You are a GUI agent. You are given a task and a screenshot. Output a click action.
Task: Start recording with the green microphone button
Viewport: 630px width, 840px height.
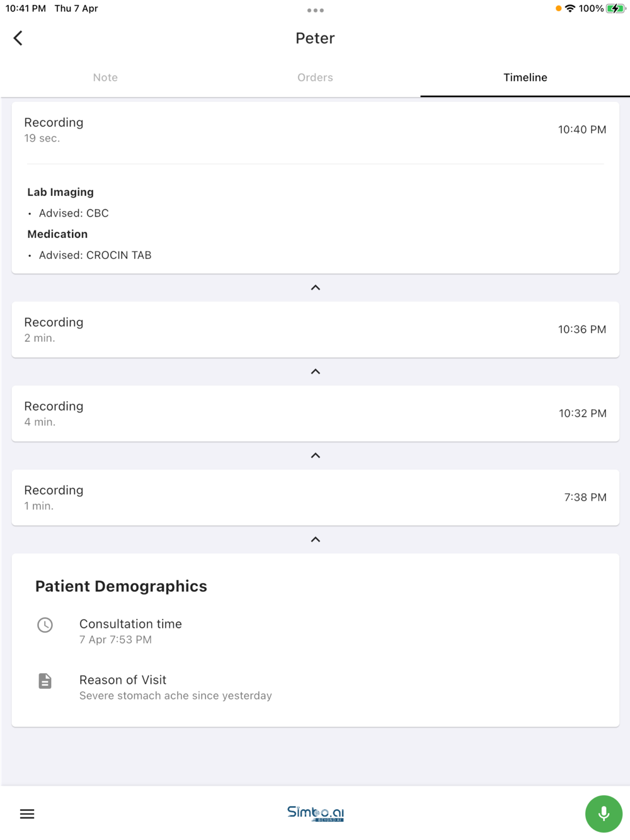[603, 814]
